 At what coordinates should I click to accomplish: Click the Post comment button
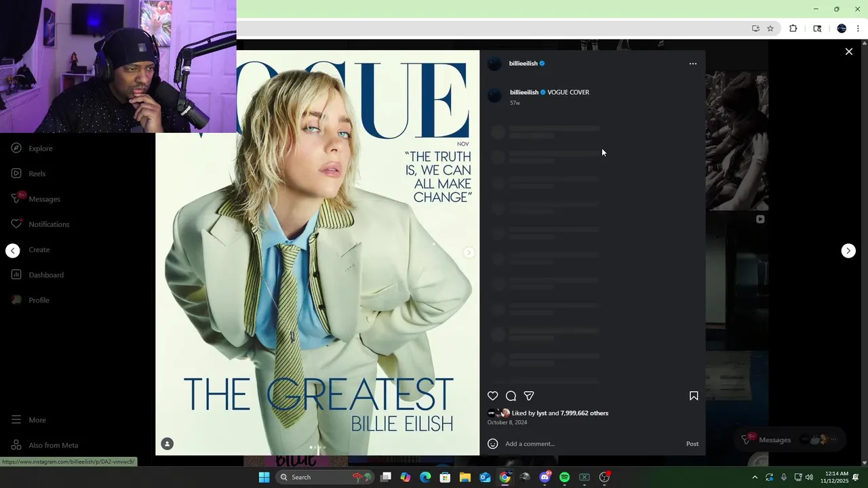click(x=692, y=444)
